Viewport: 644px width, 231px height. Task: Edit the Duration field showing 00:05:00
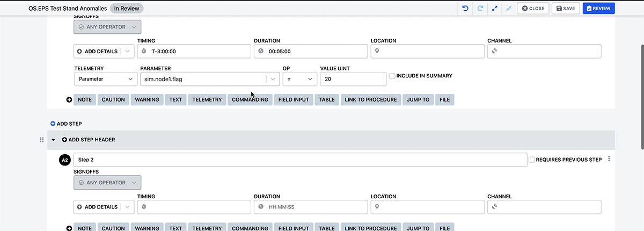pos(311,52)
